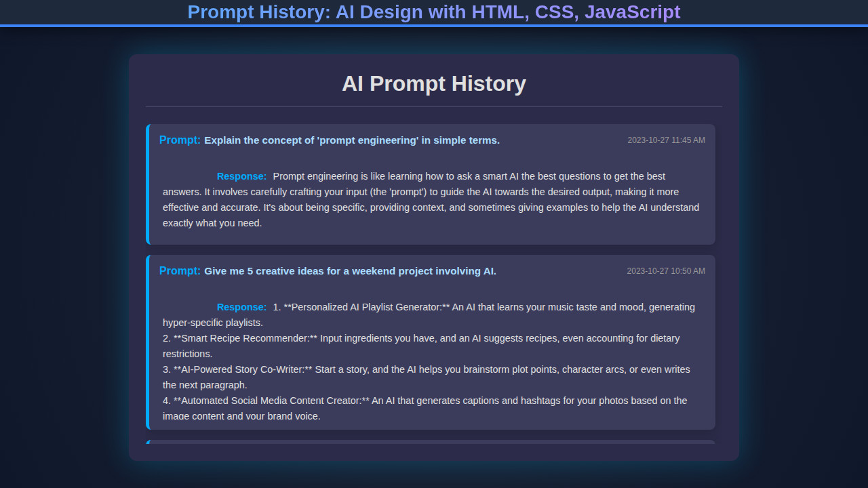868x488 pixels.
Task: Click the 'Response:' label in first card
Action: pyautogui.click(x=241, y=176)
